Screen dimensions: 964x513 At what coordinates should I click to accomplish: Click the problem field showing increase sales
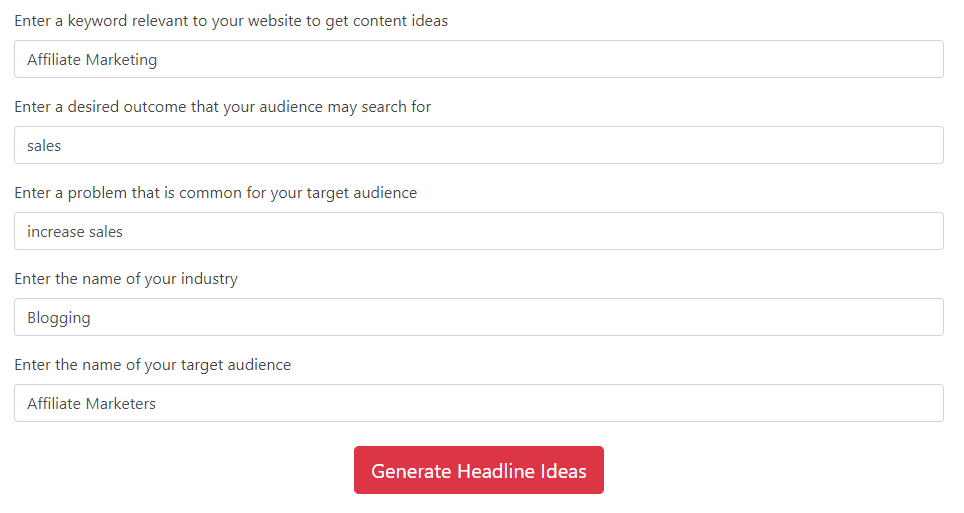tap(478, 231)
